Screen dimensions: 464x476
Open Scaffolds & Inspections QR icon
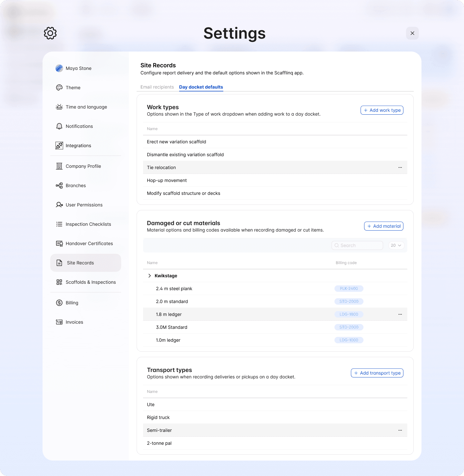pyautogui.click(x=59, y=282)
